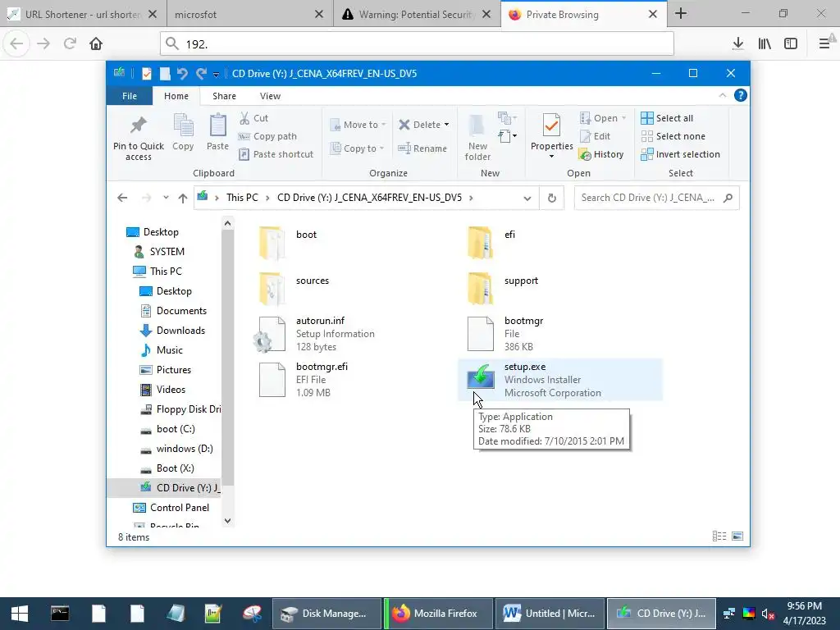Click Firefox URL bar showing 192.
This screenshot has width=840, height=630.
click(416, 43)
